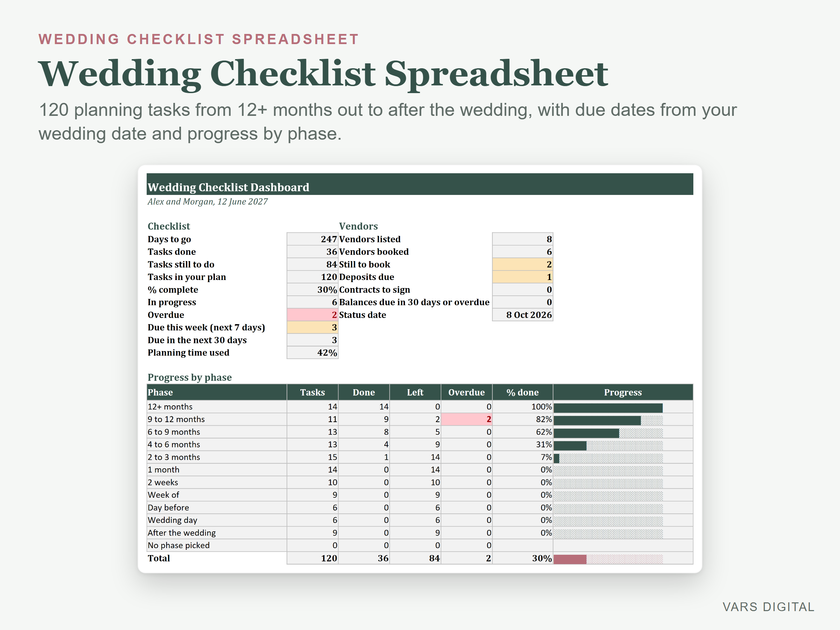Select the Days to go value 247
This screenshot has height=630, width=840.
[x=312, y=239]
